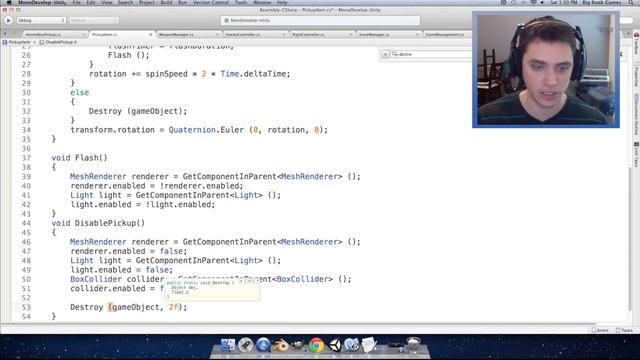
Task: Open the paper-and-pencil text editor dock icon
Action: (x=369, y=345)
